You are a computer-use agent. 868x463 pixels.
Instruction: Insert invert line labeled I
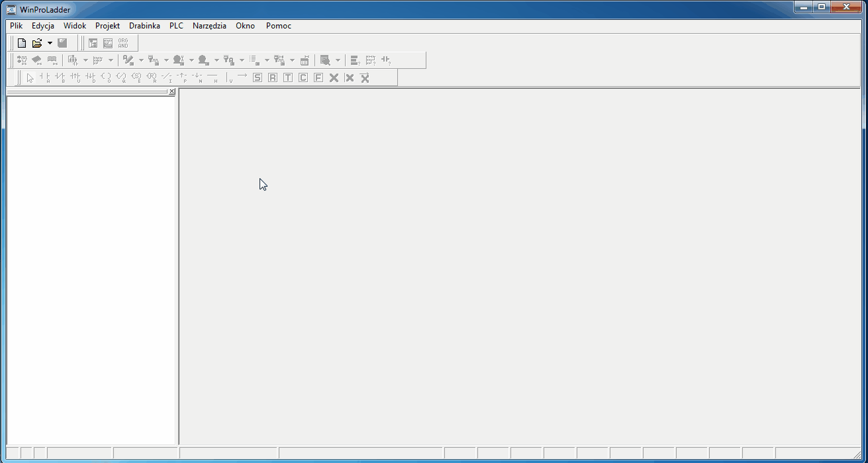(167, 77)
